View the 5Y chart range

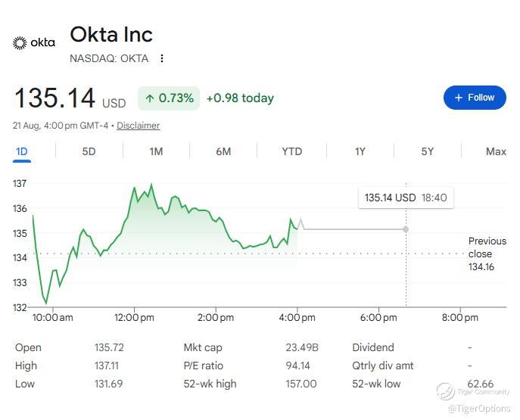coord(428,152)
